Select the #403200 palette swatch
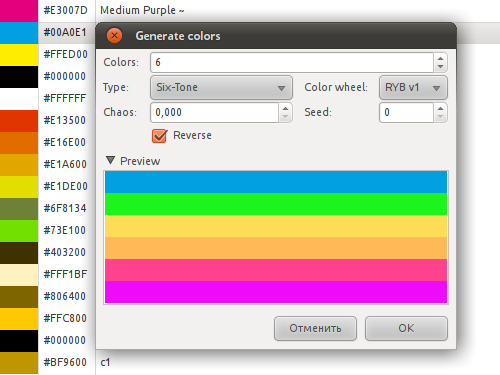The width and height of the screenshot is (500, 375). coord(19,253)
